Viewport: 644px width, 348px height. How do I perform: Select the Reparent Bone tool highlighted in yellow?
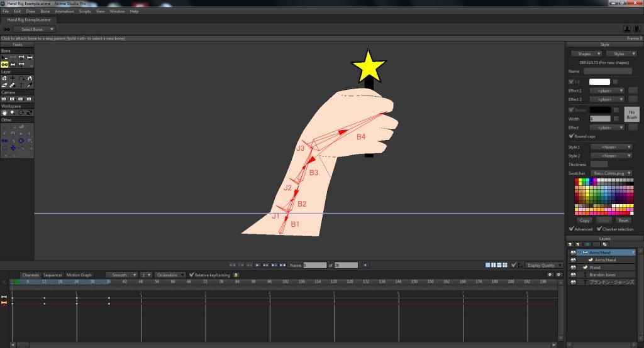pos(4,64)
